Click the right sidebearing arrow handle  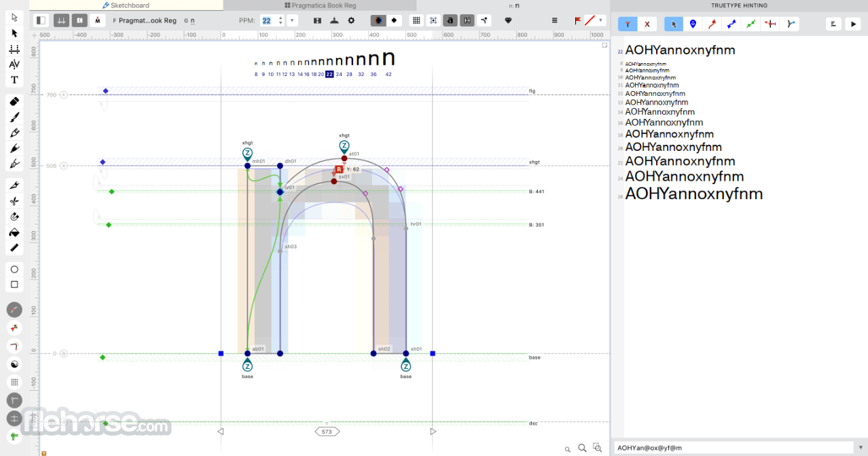pyautogui.click(x=433, y=432)
